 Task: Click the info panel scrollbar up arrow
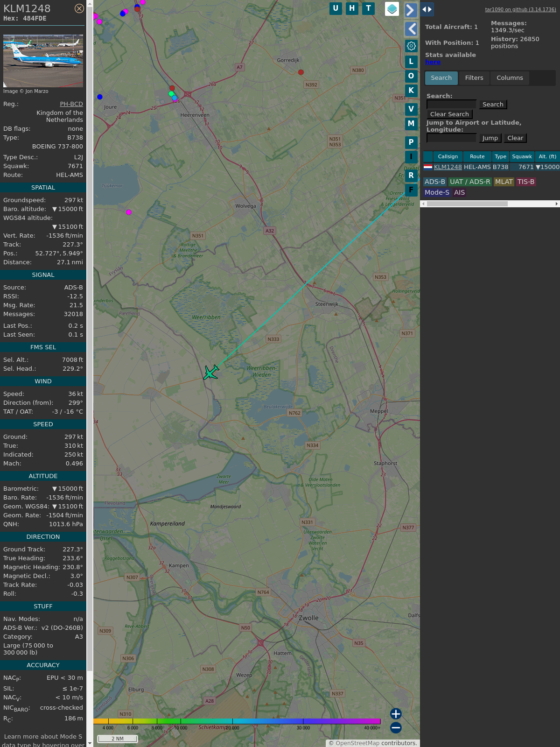tap(90, 3)
